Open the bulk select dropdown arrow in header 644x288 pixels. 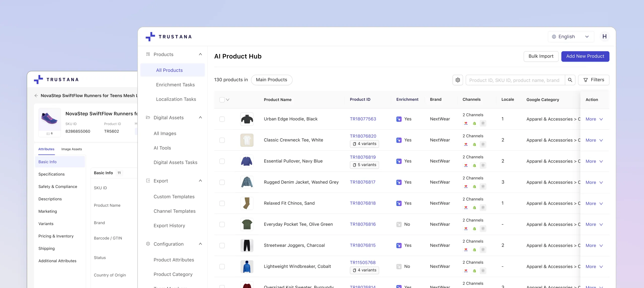(x=228, y=100)
